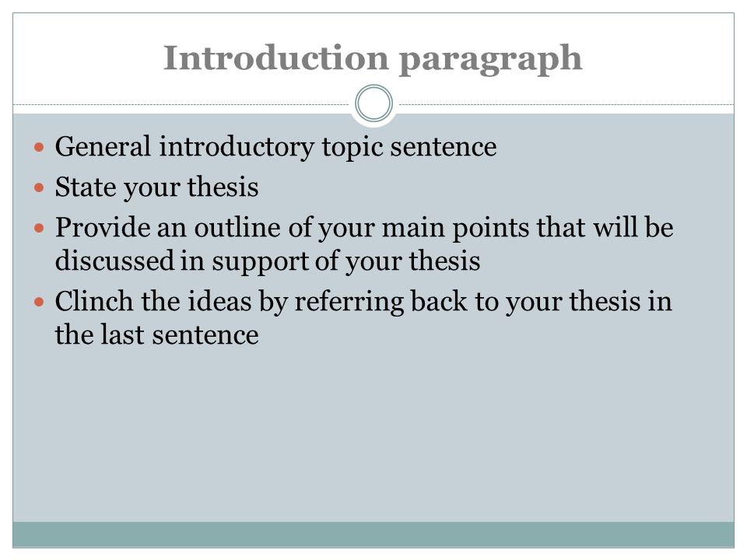Click the word 'Introduction' in the title
The height and width of the screenshot is (560, 747).
(x=275, y=57)
